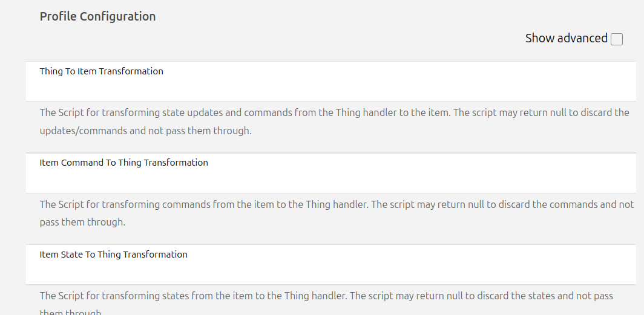This screenshot has width=644, height=315.
Task: Focus the Item Command To Thing Transformation field
Action: point(330,180)
